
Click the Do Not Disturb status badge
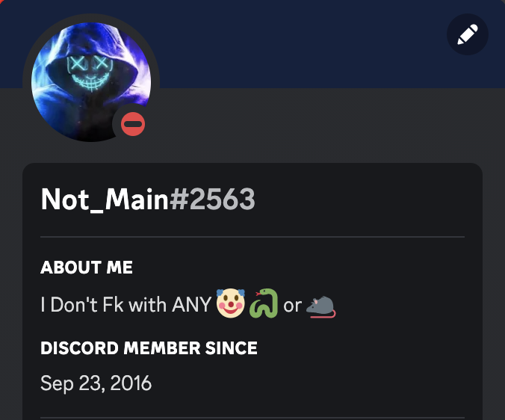point(133,124)
